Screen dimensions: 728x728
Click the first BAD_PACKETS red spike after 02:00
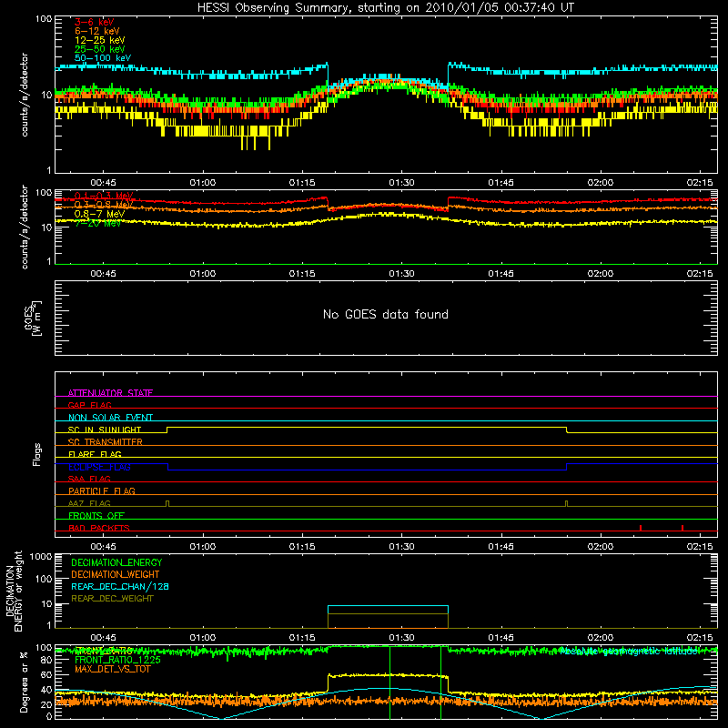[641, 528]
